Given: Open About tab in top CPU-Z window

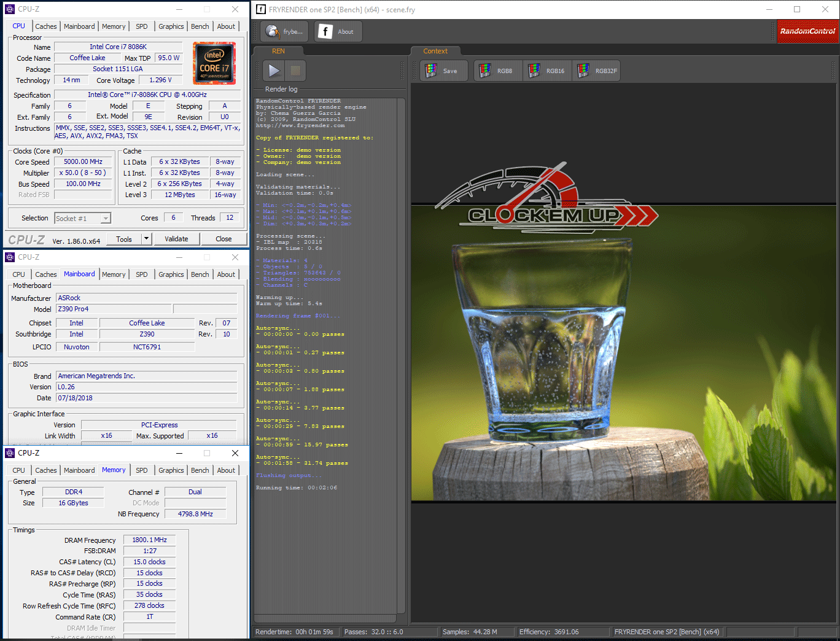Looking at the screenshot, I should tap(226, 26).
